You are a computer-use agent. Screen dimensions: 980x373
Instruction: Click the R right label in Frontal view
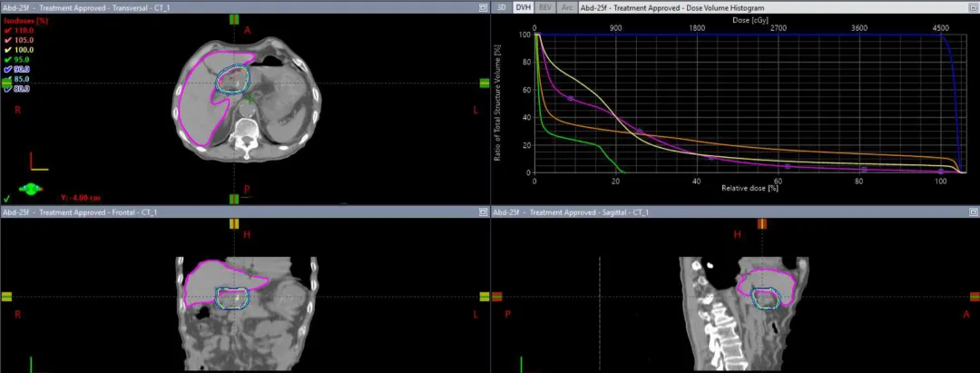17,315
